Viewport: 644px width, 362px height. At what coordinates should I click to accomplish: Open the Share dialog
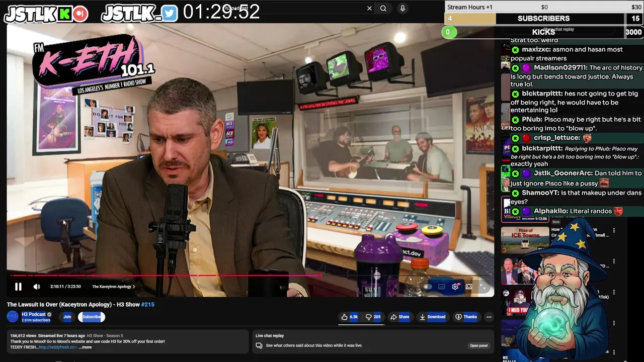[400, 317]
